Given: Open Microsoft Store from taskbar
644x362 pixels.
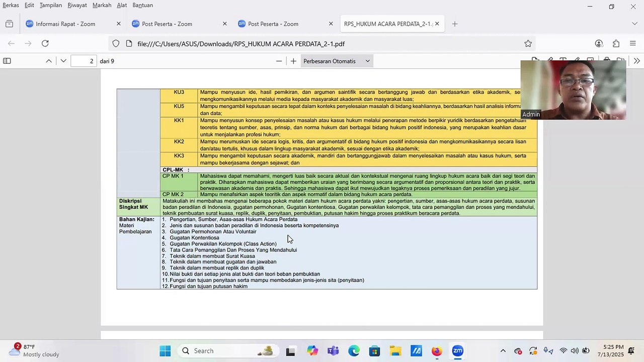Looking at the screenshot, I should click(x=374, y=351).
